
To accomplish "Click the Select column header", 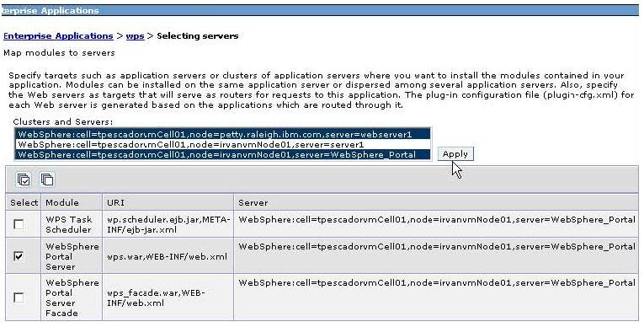I will [x=24, y=202].
